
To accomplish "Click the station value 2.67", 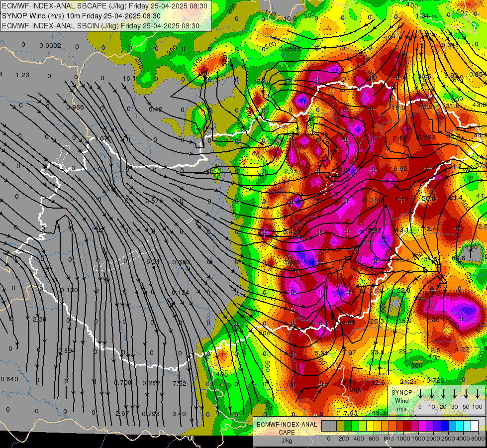I will pos(122,414).
